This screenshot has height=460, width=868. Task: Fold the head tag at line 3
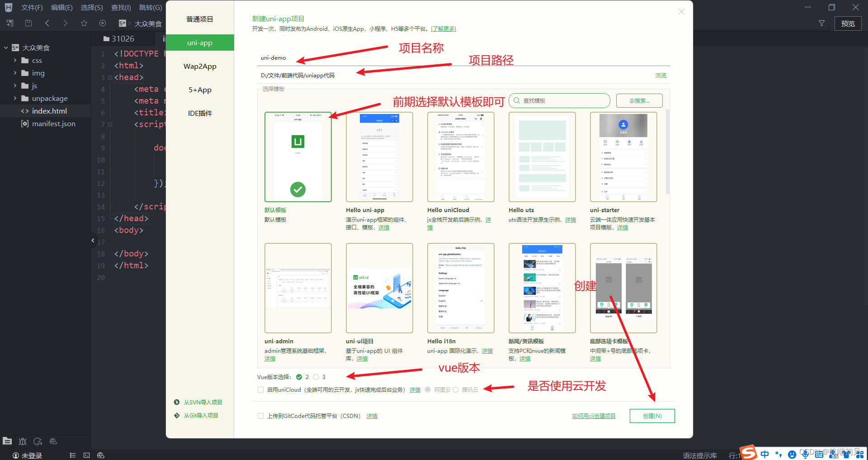(110, 77)
